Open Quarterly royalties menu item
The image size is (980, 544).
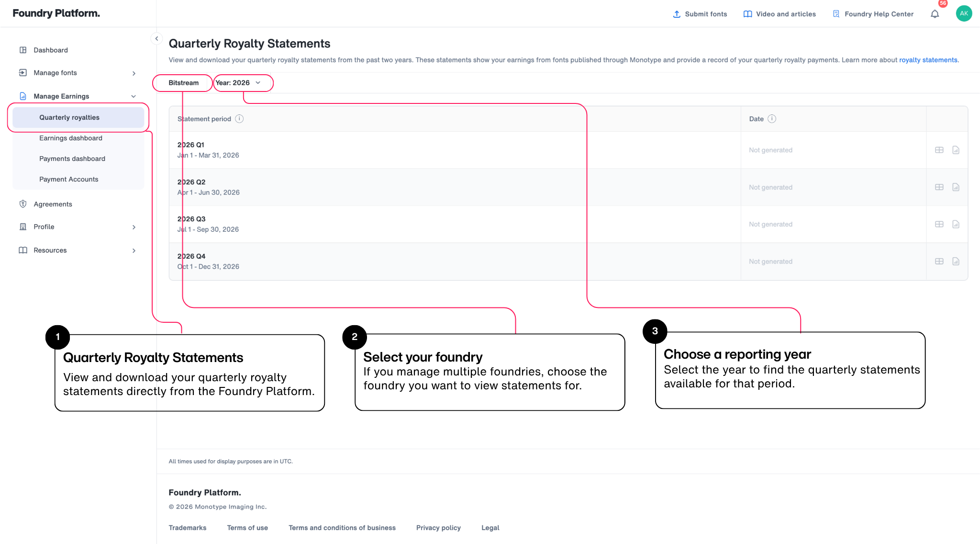click(x=78, y=117)
